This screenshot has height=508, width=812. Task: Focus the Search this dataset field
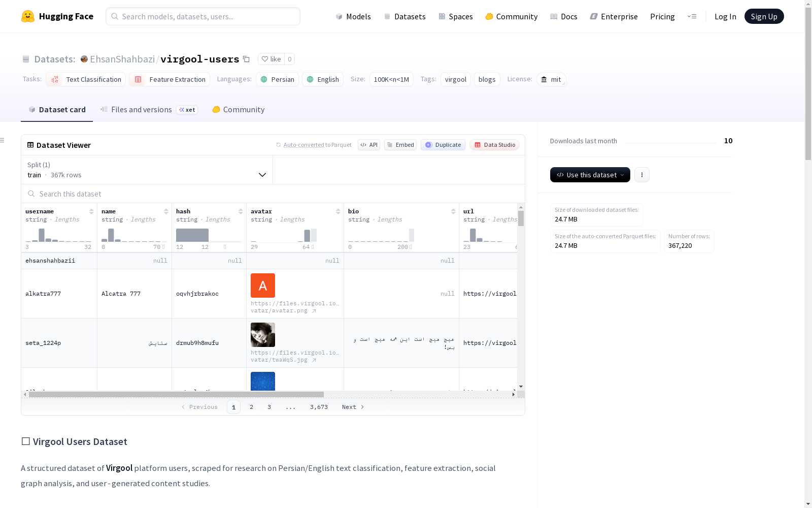coord(273,194)
